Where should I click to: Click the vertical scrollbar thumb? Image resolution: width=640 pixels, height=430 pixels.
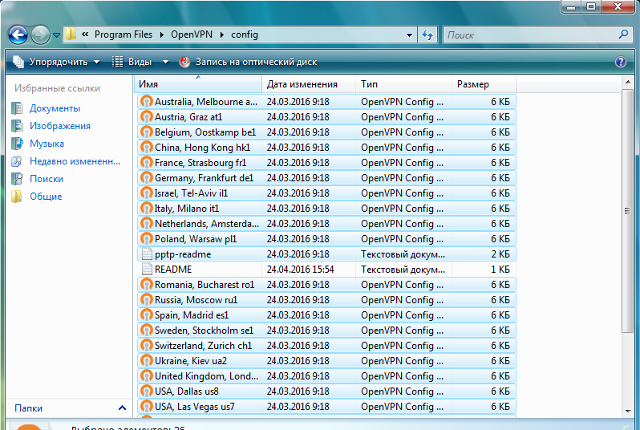627,211
